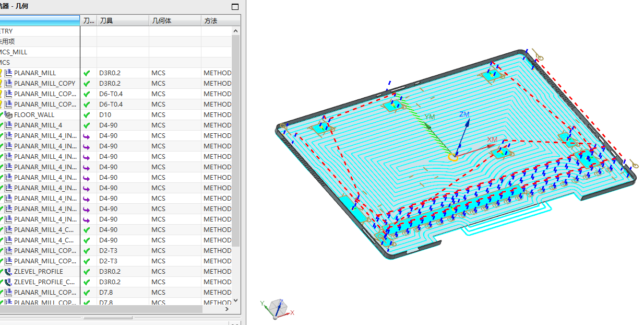The image size is (644, 325).
Task: Click the PLANAR_MILL_COPY operation icon
Action: coord(8,83)
